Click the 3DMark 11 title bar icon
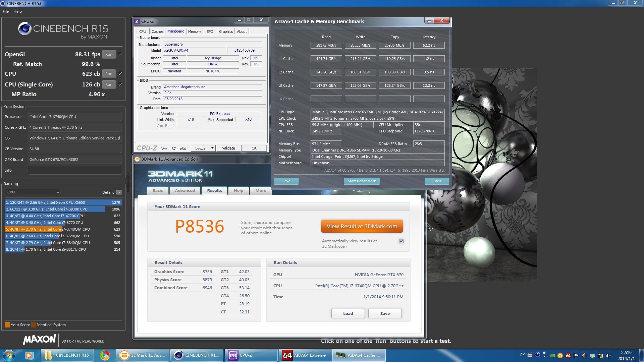This screenshot has width=644, height=362. (x=137, y=159)
